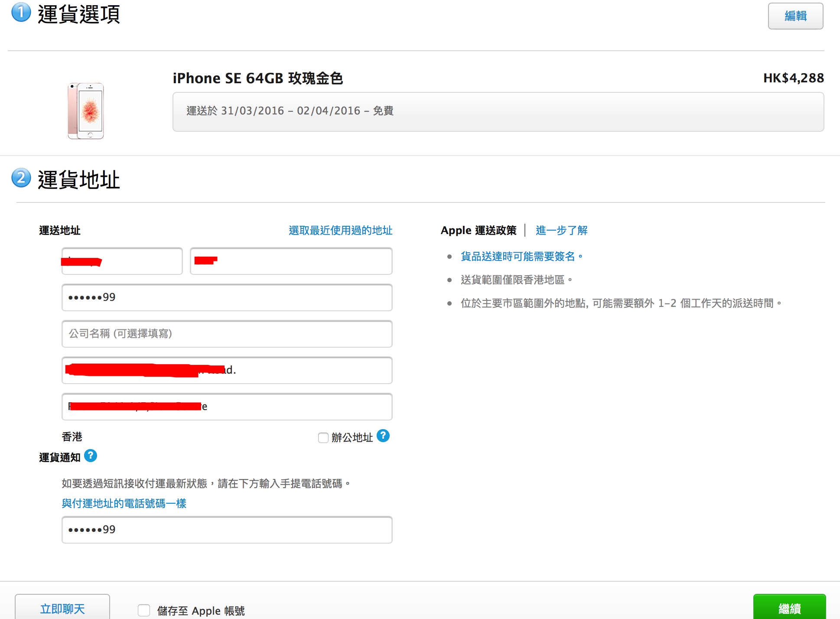840x619 pixels.
Task: Open the 運貨通知 help tooltip icon
Action: tap(91, 456)
